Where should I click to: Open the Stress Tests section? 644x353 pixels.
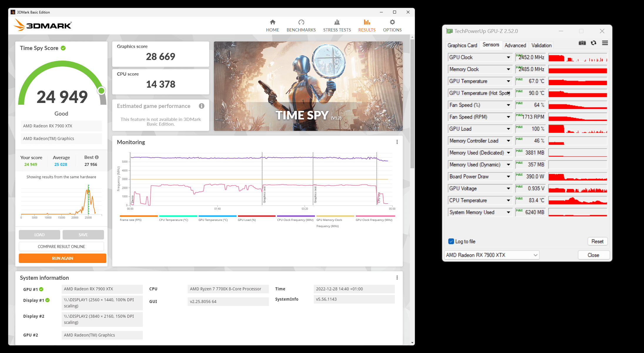tap(337, 26)
